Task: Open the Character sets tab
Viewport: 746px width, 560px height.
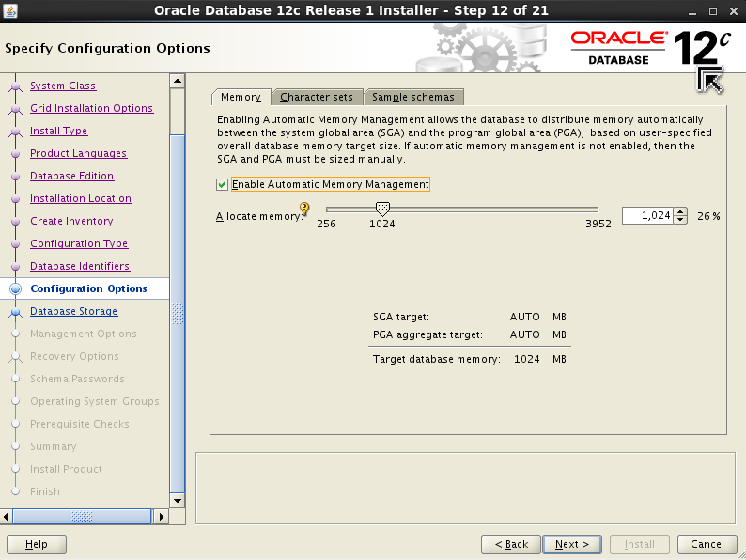Action: (x=317, y=97)
